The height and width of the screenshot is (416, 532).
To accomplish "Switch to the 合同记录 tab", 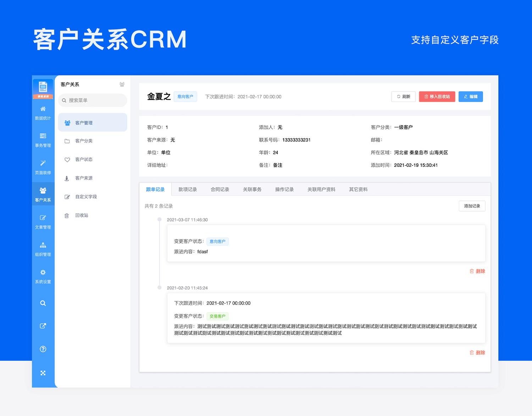I will pos(220,190).
